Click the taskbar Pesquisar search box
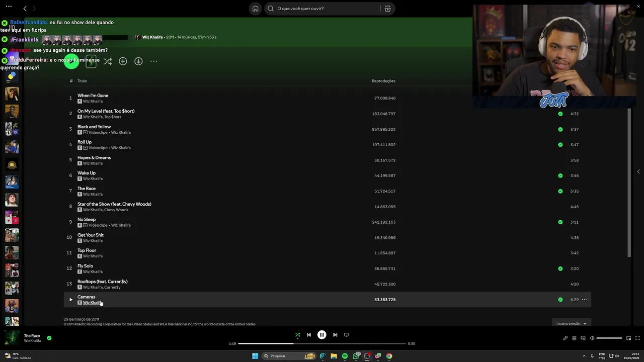644x362 pixels. [x=289, y=356]
